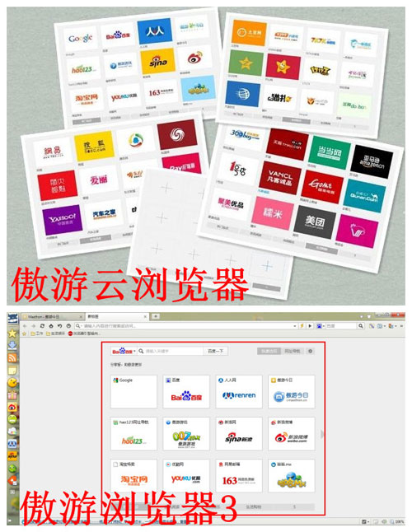
Task: Open the yellow sticky notes sidebar icon
Action: pos(12,370)
